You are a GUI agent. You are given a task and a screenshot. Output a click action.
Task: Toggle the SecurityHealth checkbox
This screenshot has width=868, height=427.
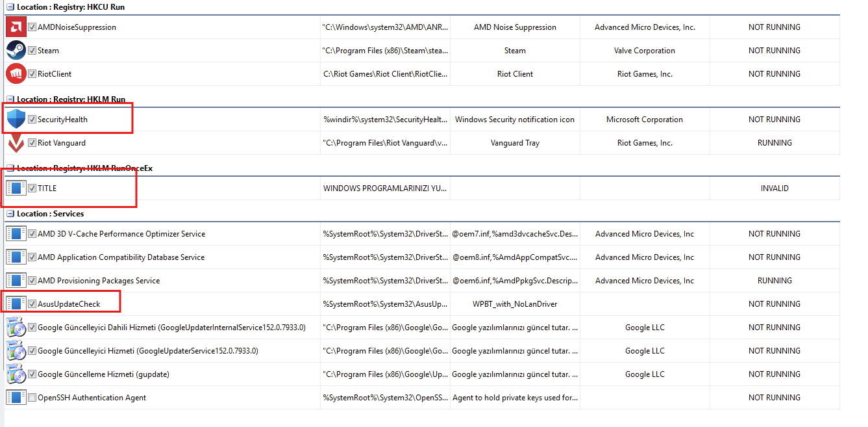pos(32,120)
